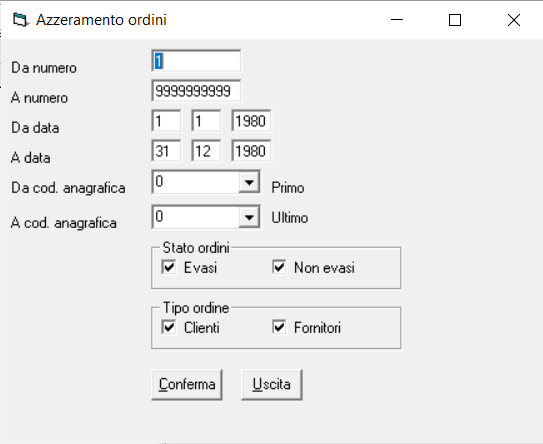
Task: Toggle the Evasi checkbox
Action: coord(169,267)
